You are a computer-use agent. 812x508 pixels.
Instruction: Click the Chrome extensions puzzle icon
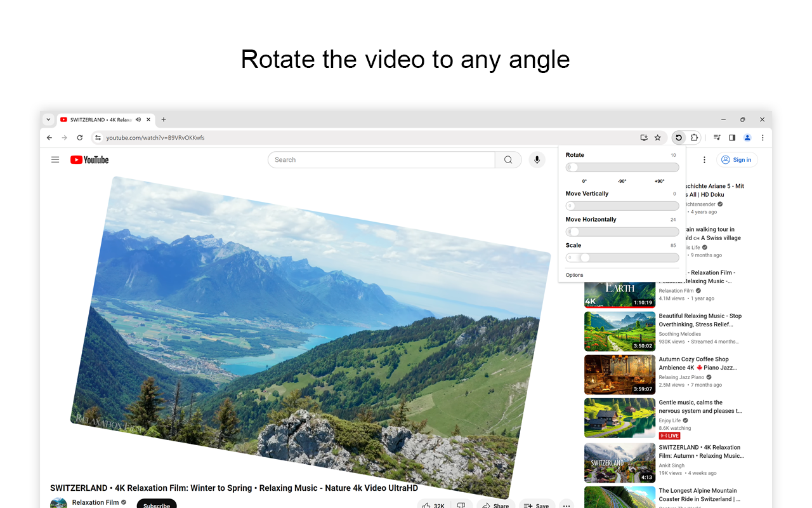[694, 137]
